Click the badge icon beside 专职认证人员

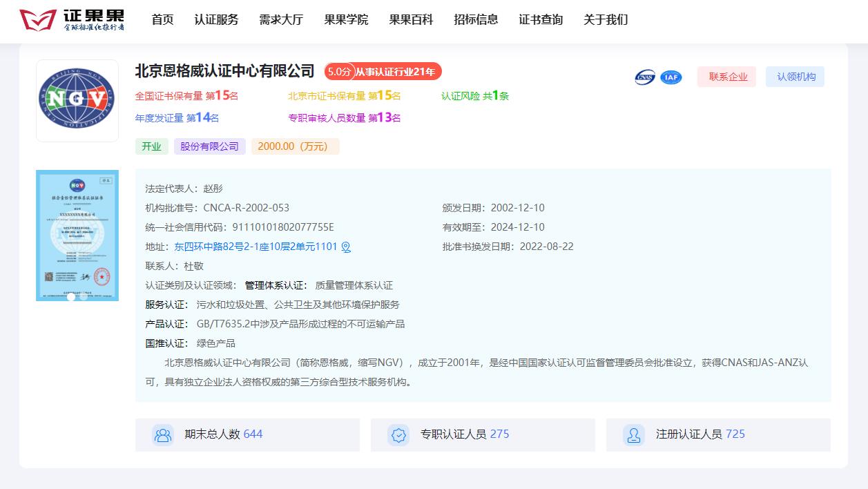pos(398,434)
